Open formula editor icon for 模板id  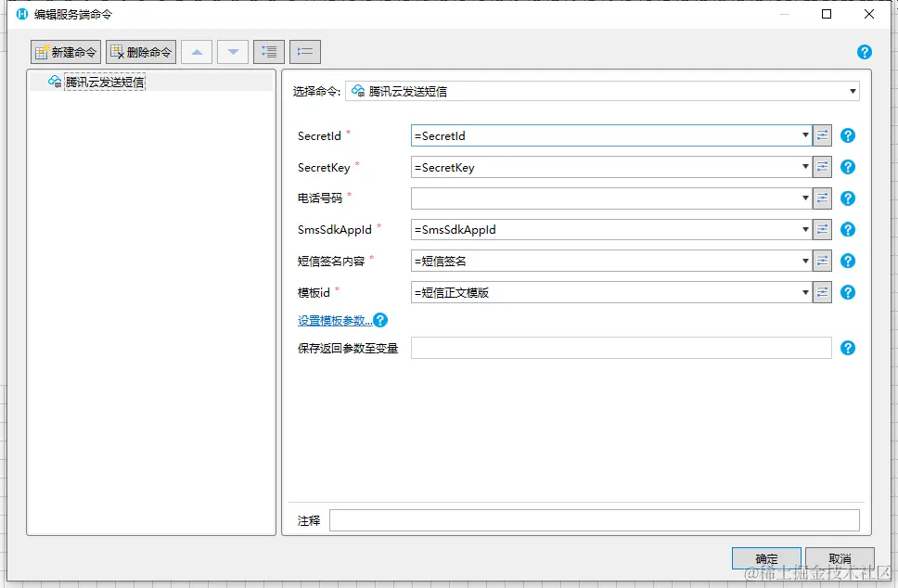(x=823, y=292)
